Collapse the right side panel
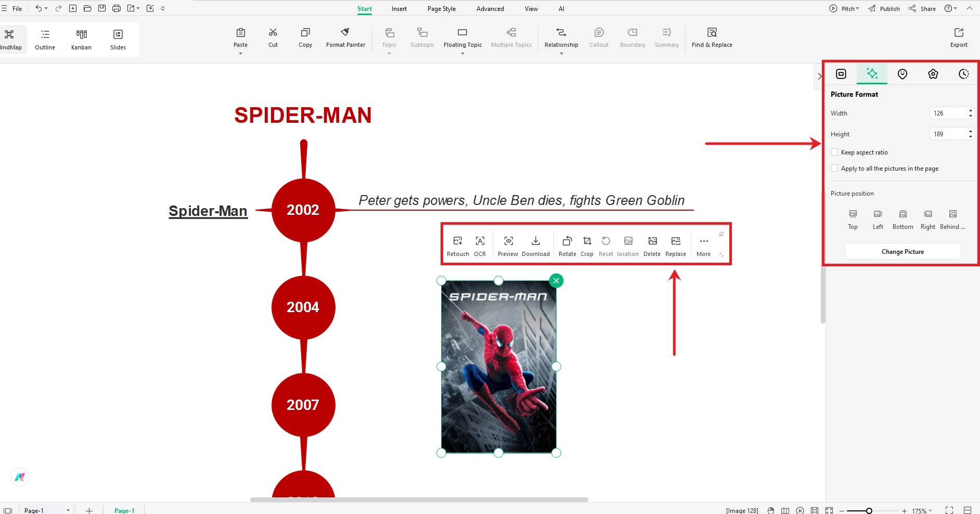This screenshot has height=514, width=980. (819, 76)
